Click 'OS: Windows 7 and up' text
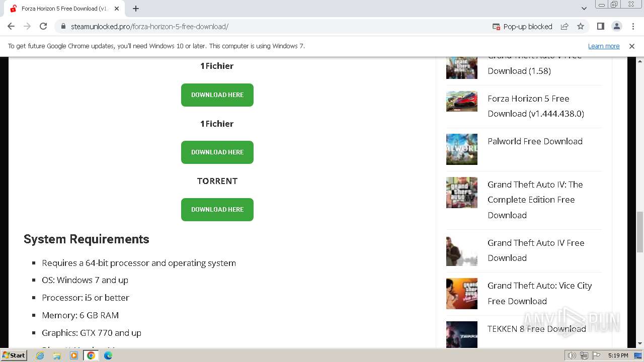The height and width of the screenshot is (362, 644). click(85, 280)
